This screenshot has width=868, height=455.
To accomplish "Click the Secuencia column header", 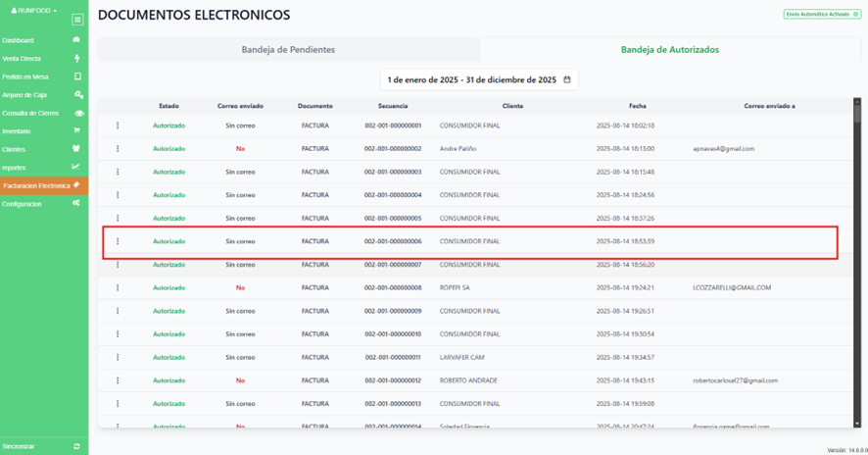I will (393, 106).
